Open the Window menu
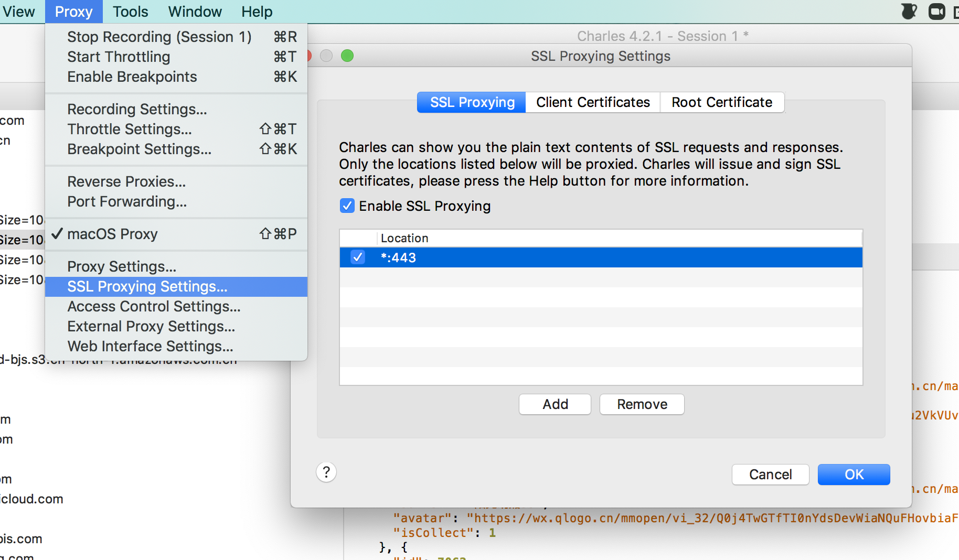This screenshot has height=560, width=959. click(195, 12)
